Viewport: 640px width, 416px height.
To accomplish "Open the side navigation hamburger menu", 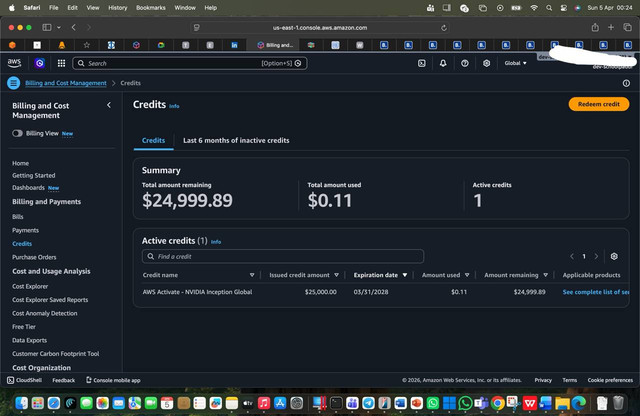I will pyautogui.click(x=13, y=83).
